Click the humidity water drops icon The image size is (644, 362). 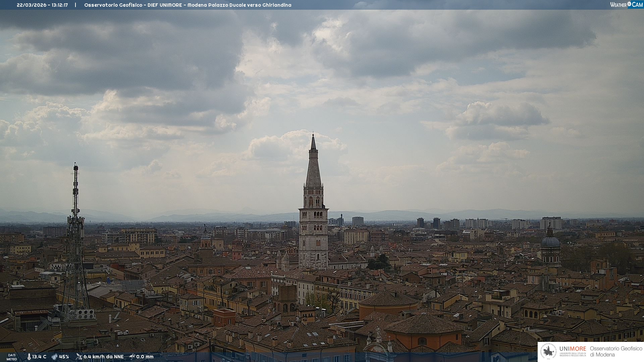click(x=54, y=357)
